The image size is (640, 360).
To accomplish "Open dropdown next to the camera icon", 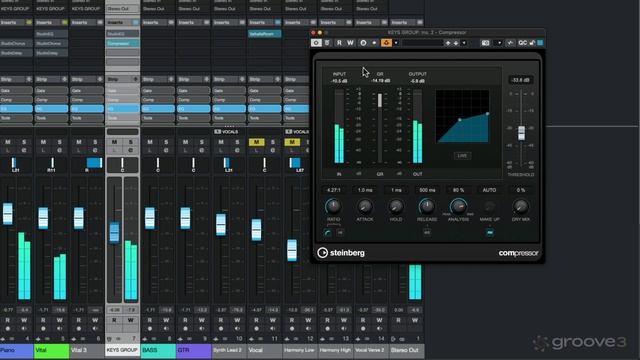I will pos(499,43).
